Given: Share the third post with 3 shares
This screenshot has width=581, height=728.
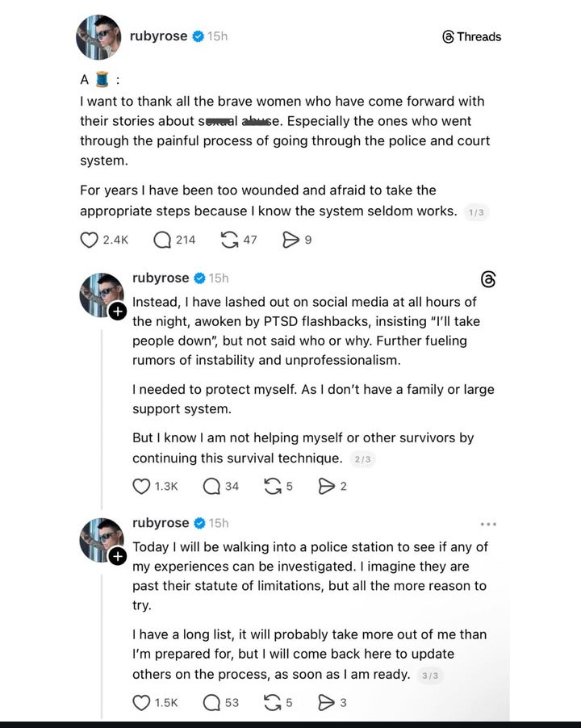Looking at the screenshot, I should pos(326,702).
